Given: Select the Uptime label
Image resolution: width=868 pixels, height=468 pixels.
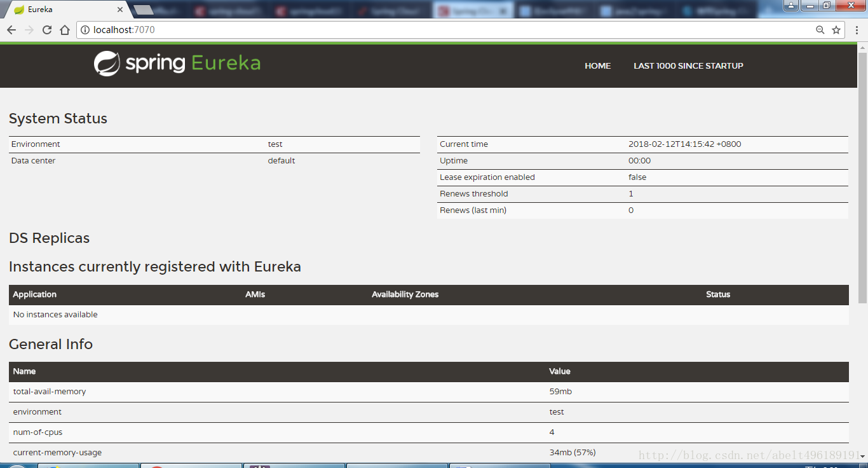Looking at the screenshot, I should (454, 161).
